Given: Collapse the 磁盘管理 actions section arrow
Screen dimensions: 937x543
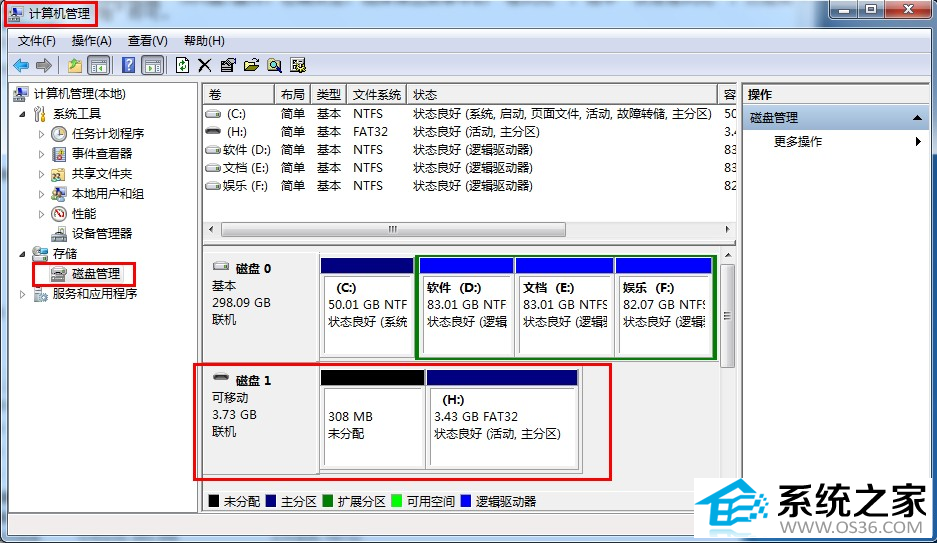Looking at the screenshot, I should 917,118.
